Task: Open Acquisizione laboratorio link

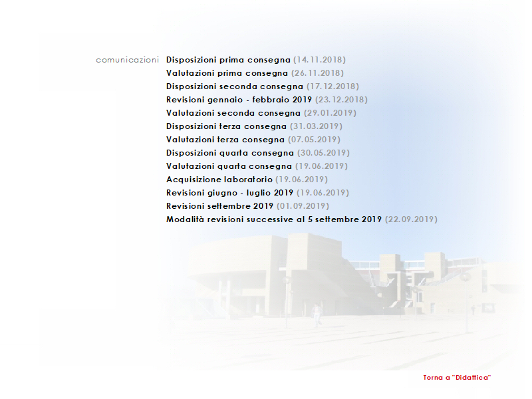Action: click(219, 180)
